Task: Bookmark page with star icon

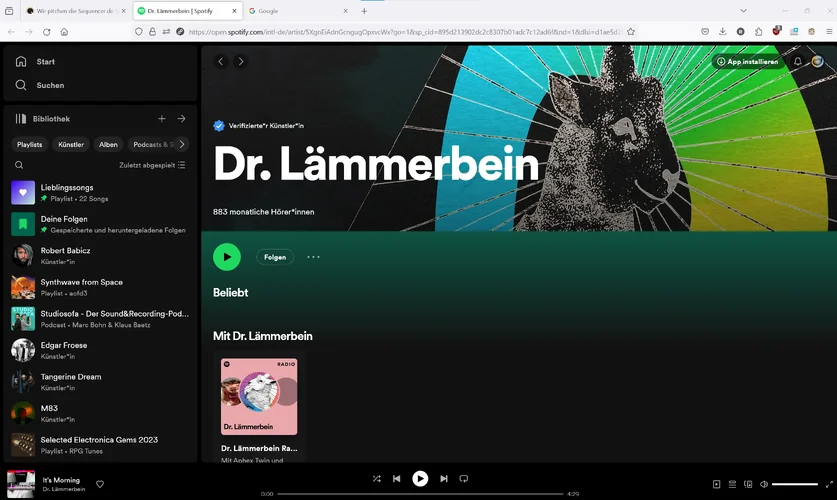Action: click(x=631, y=32)
